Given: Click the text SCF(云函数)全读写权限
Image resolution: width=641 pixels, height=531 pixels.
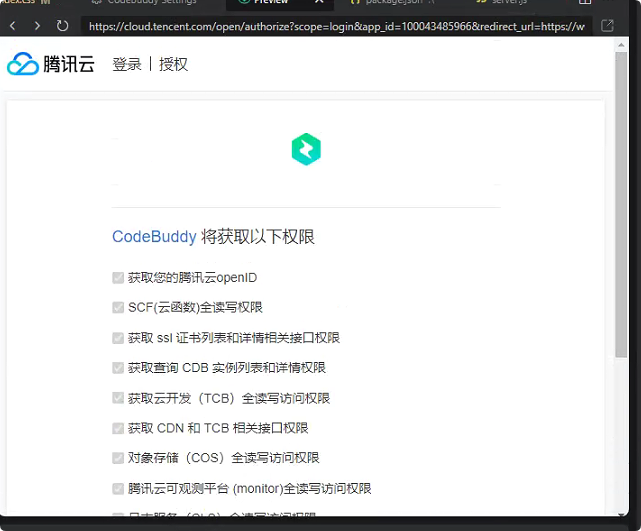Looking at the screenshot, I should click(x=195, y=307).
